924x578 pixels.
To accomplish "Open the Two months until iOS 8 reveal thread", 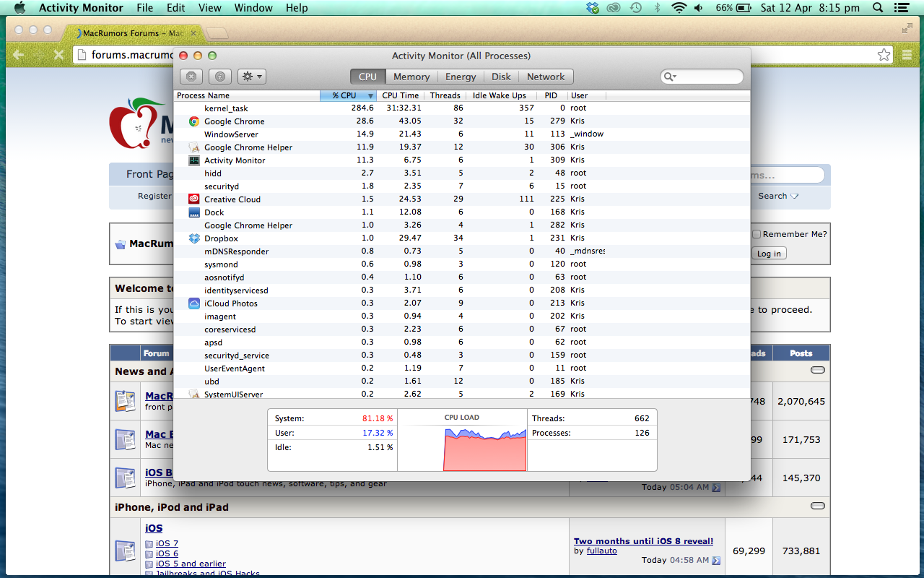I will pos(643,541).
